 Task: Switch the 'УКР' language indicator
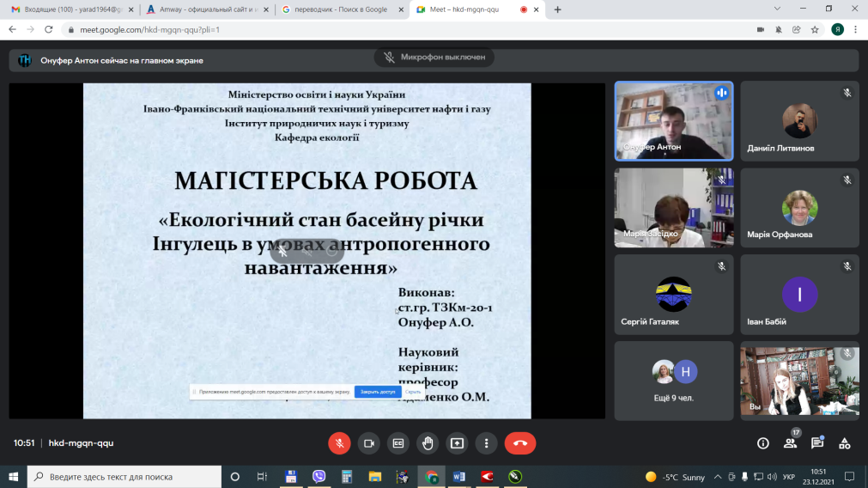[789, 476]
